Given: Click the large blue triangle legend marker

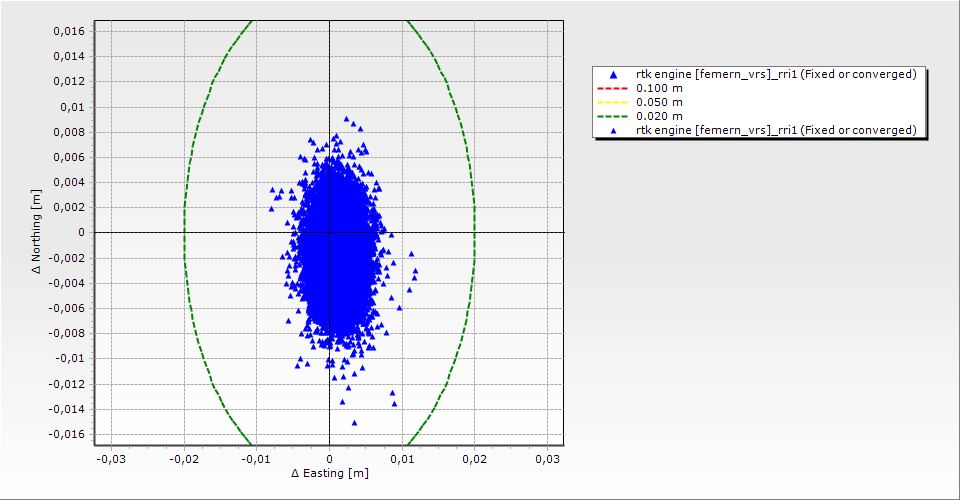Looking at the screenshot, I should pos(613,75).
